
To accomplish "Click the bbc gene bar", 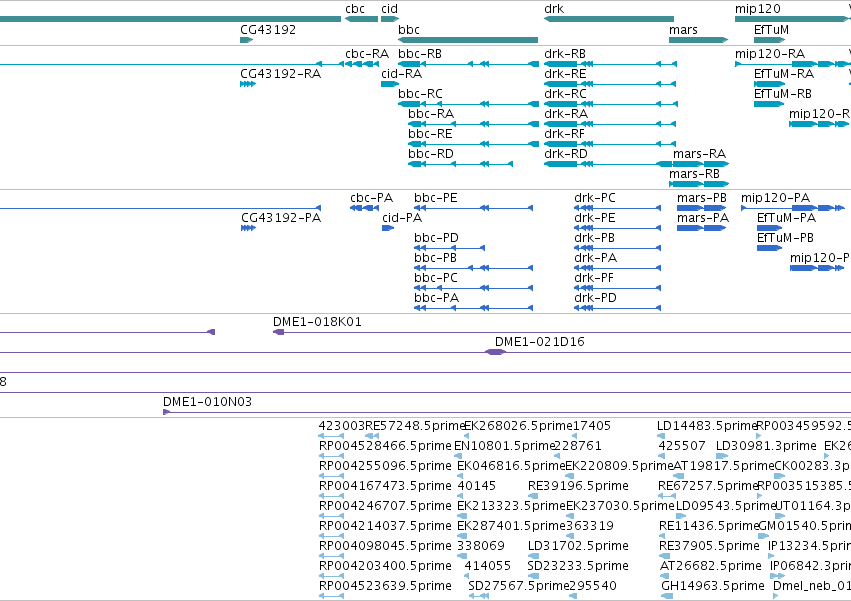I will [x=468, y=40].
